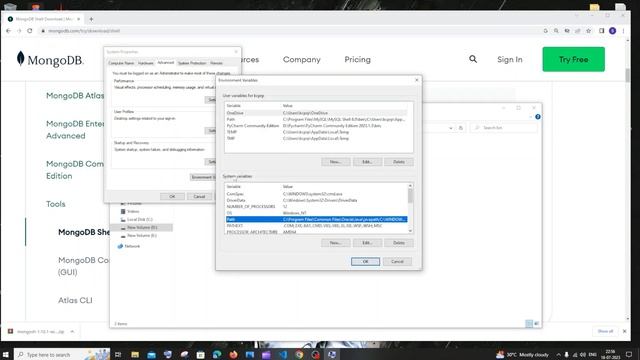Screen dimensions: 640x360
Task: Click Delete under system variables
Action: [399, 243]
